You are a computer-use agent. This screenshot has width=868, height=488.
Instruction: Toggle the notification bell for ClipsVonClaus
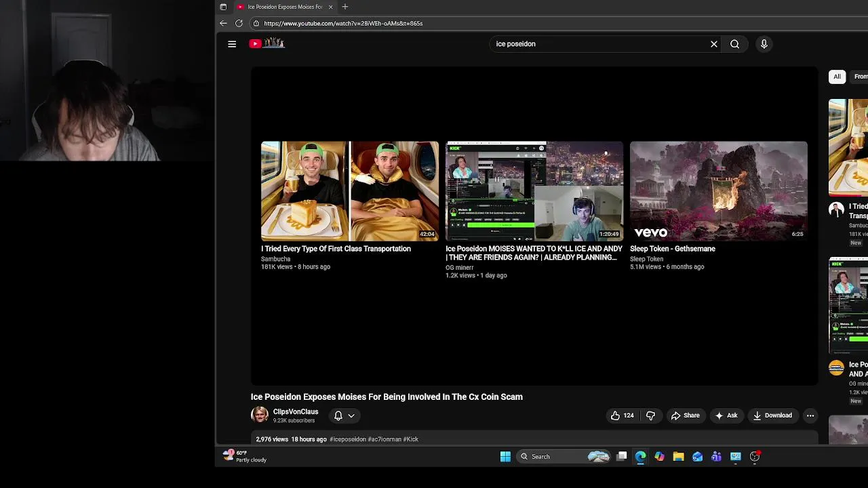(x=338, y=415)
